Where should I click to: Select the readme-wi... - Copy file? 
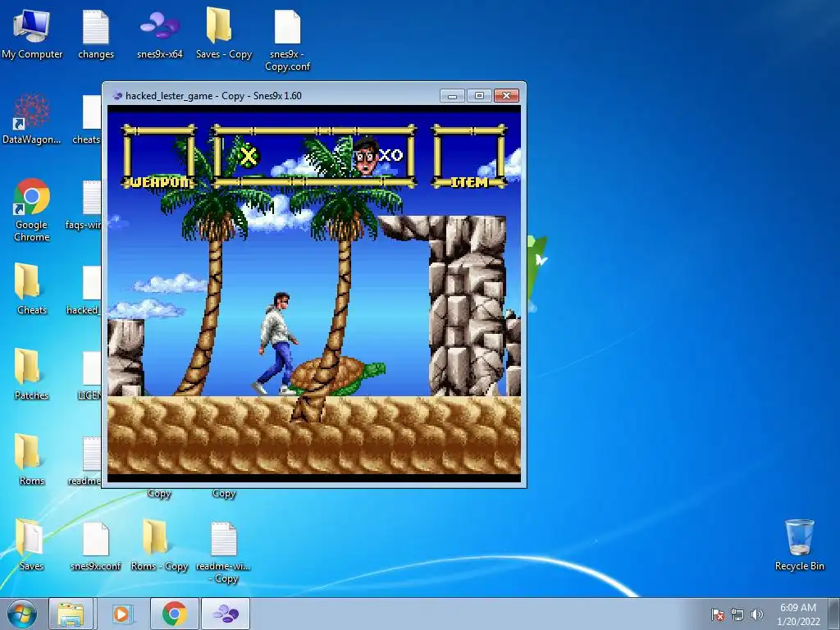click(223, 552)
